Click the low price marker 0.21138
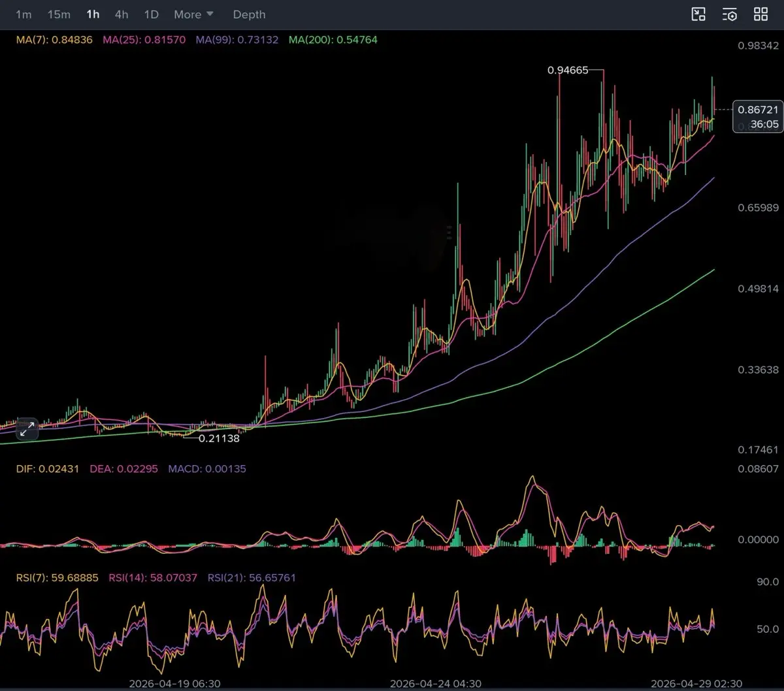This screenshot has width=784, height=691. [x=220, y=438]
